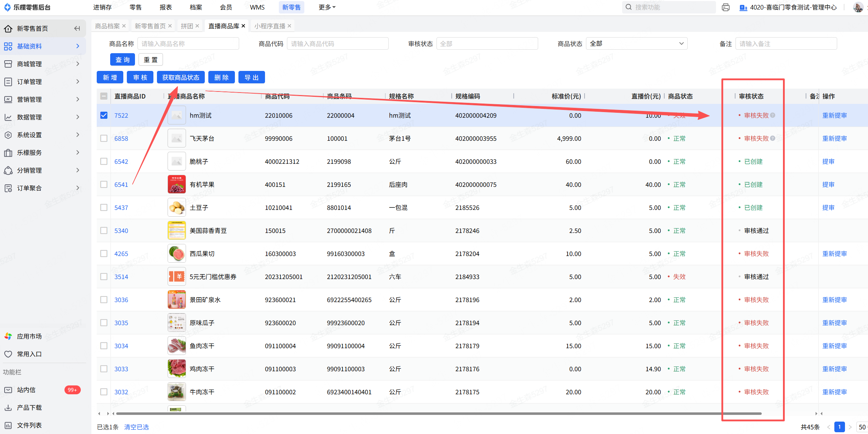Click the 应用市场 colorful icon
This screenshot has width=868, height=434.
8,336
